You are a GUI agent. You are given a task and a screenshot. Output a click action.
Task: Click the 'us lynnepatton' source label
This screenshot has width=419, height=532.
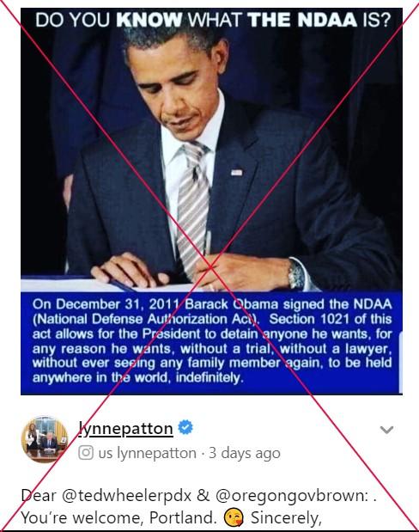coord(148,453)
